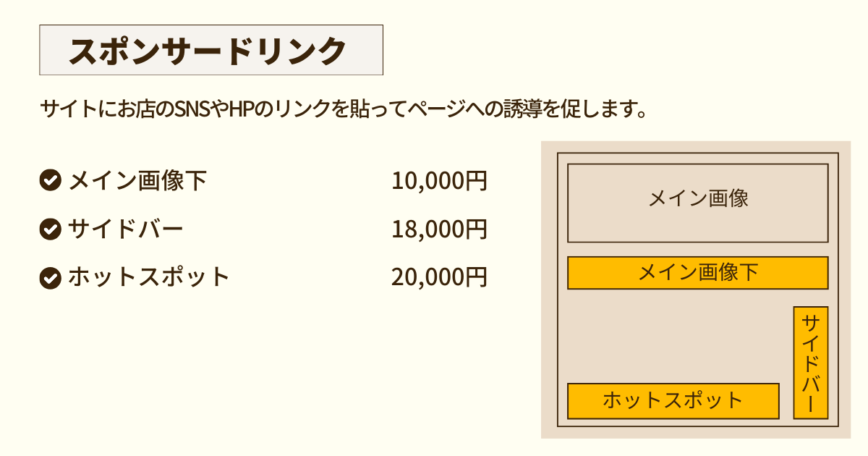The width and height of the screenshot is (868, 456).
Task: Click the check icon beside ホットスポット in the list
Action: point(49,276)
